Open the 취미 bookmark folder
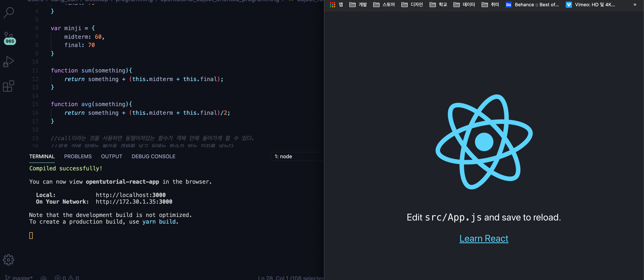Viewport: 644px width, 280px height. pos(490,5)
